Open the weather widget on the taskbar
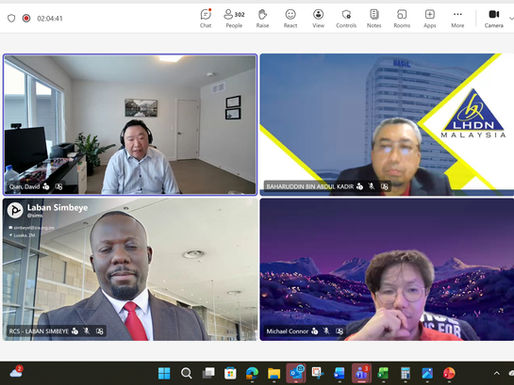The image size is (514, 385). click(x=16, y=372)
